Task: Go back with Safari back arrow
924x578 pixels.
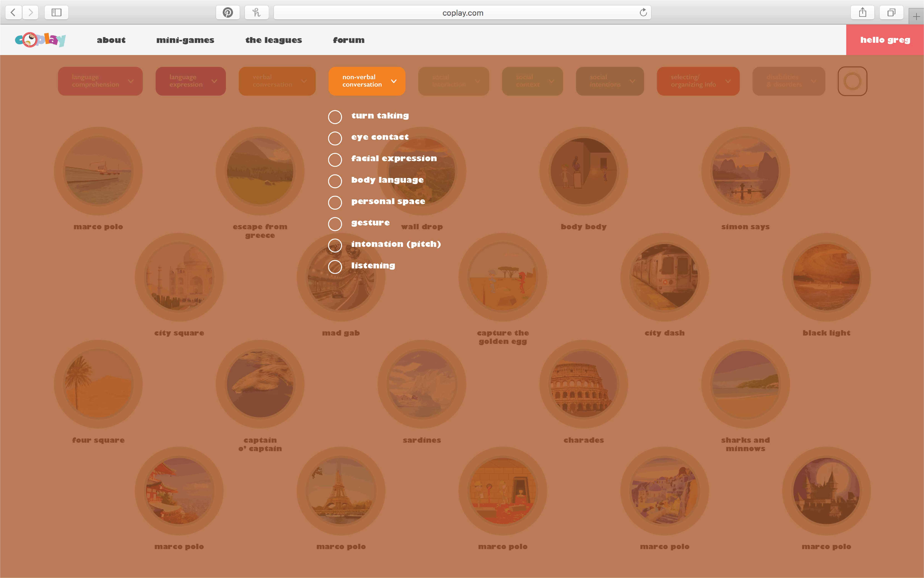Action: tap(13, 13)
